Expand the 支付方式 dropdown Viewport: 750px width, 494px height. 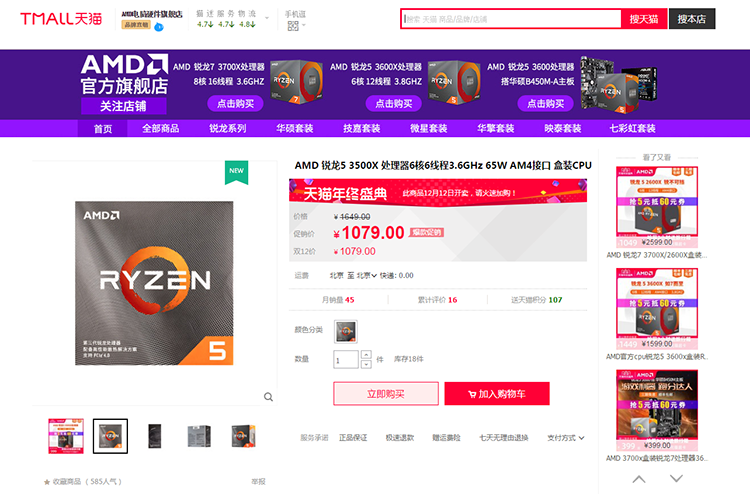[565, 438]
